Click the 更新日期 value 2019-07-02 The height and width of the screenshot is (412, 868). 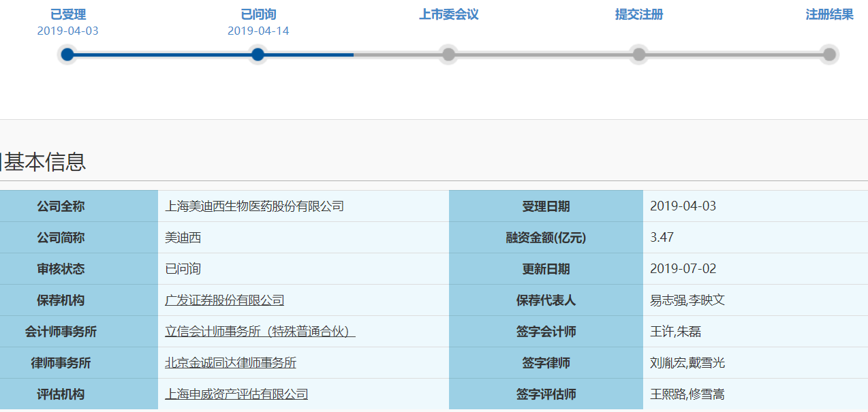(x=683, y=269)
